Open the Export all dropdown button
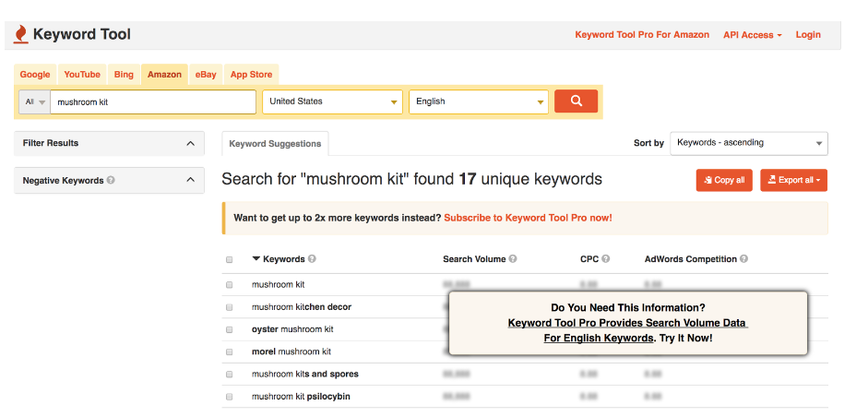 (x=794, y=180)
